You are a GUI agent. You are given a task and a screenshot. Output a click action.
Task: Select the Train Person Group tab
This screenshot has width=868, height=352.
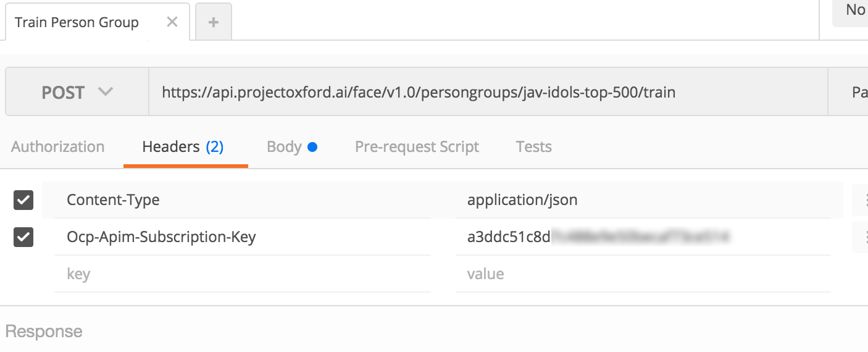[77, 23]
